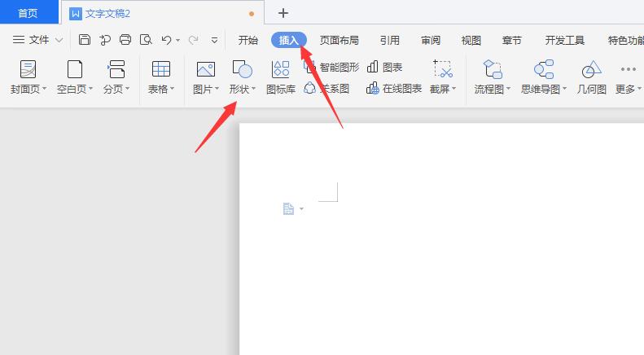Click the Undo arrow icon
The width and height of the screenshot is (644, 355).
[166, 40]
